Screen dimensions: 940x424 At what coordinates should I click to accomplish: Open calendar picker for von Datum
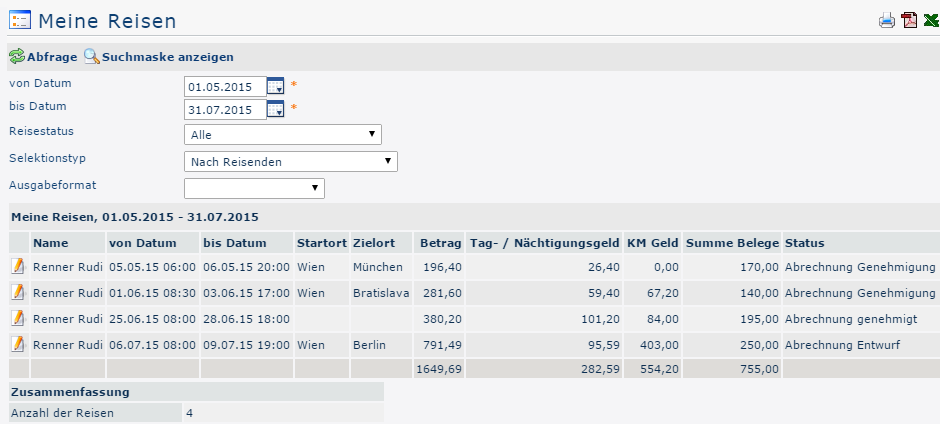pos(276,86)
